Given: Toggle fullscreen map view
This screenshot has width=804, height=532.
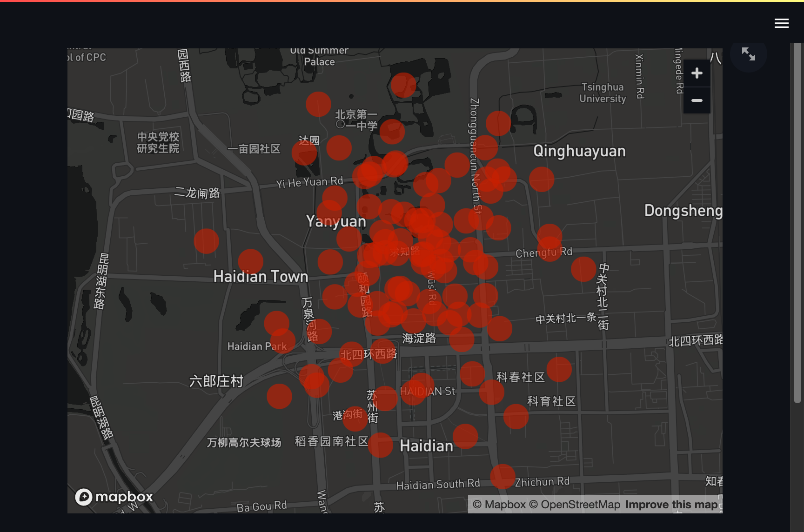Looking at the screenshot, I should click(748, 54).
